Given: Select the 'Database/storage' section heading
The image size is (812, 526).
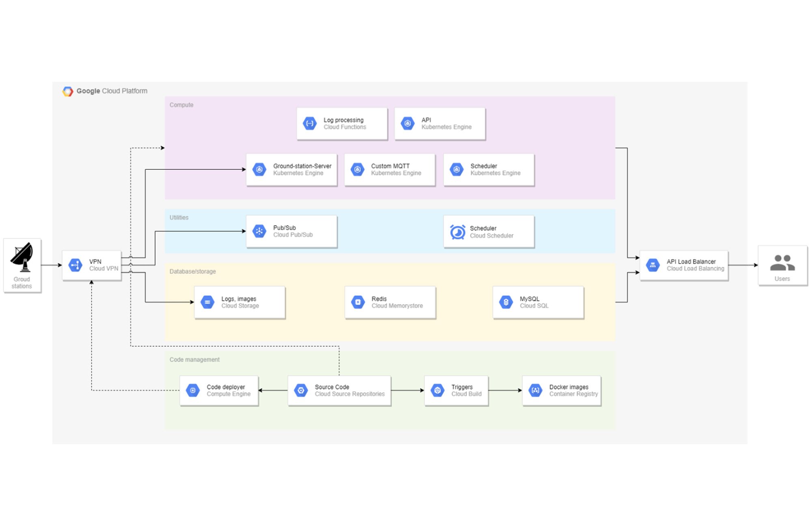Looking at the screenshot, I should point(193,271).
